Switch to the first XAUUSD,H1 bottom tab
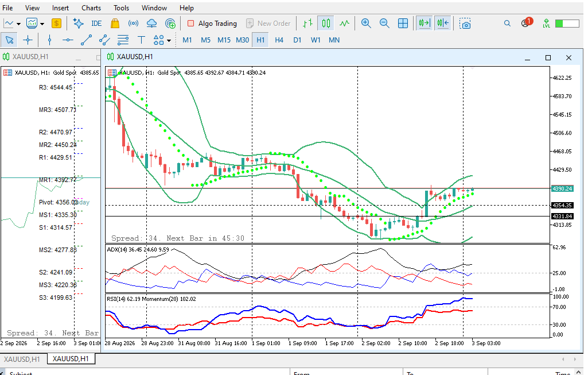Viewport: 588px width, 375px height. tap(22, 359)
